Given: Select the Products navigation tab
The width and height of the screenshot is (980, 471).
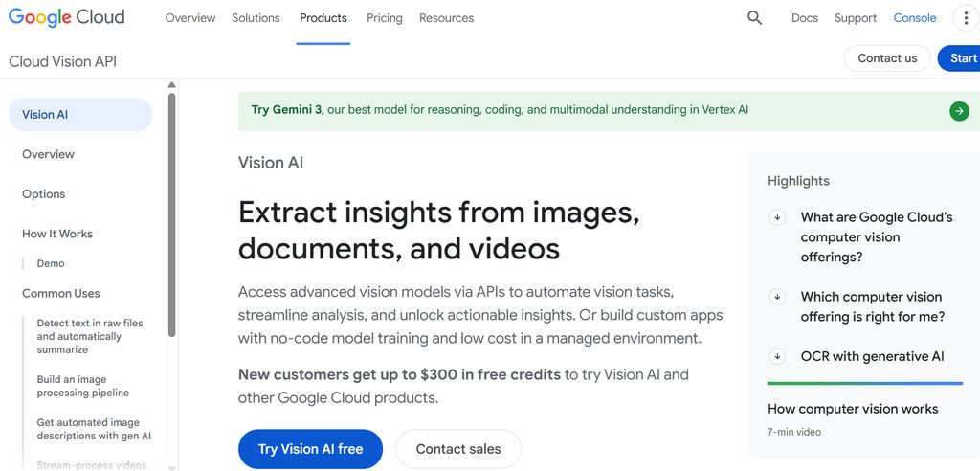Looking at the screenshot, I should [323, 18].
